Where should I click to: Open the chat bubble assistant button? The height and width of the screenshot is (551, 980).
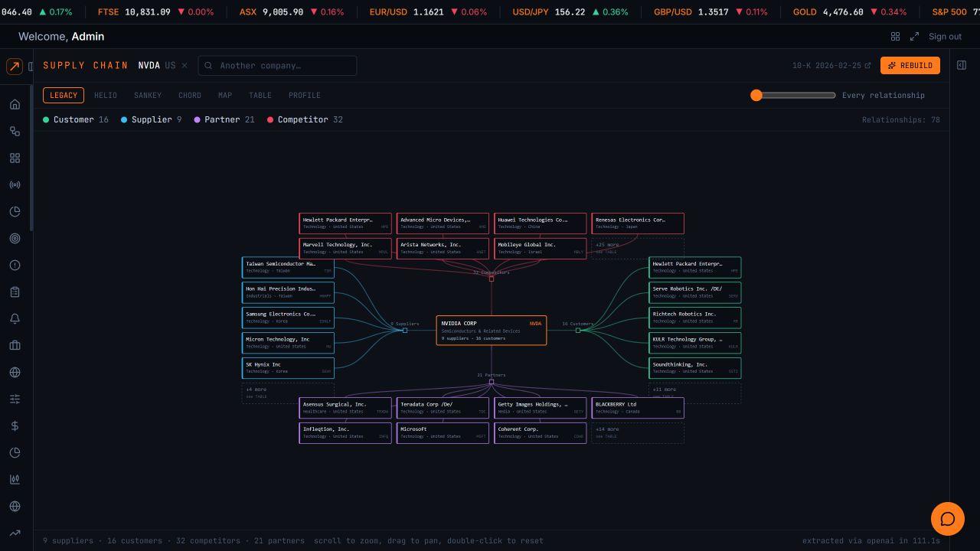coord(947,519)
